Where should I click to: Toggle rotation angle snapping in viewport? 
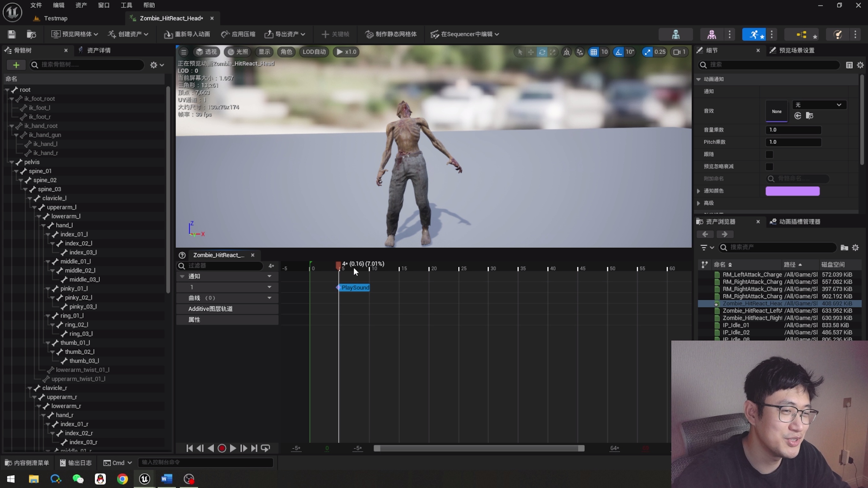tap(619, 52)
